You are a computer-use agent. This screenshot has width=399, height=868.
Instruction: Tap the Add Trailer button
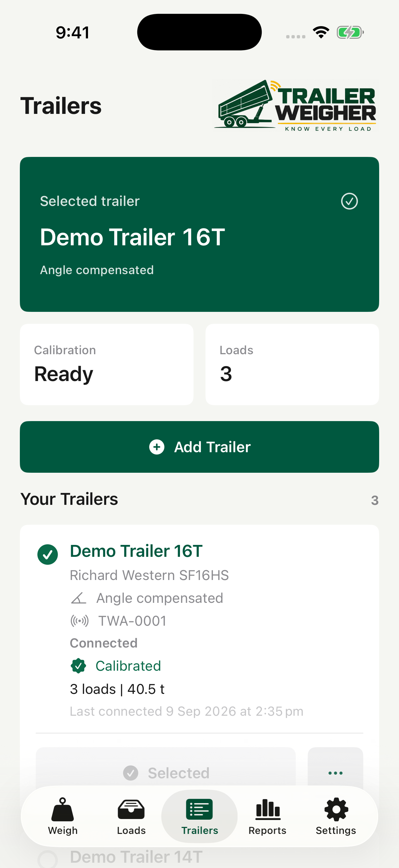click(199, 447)
